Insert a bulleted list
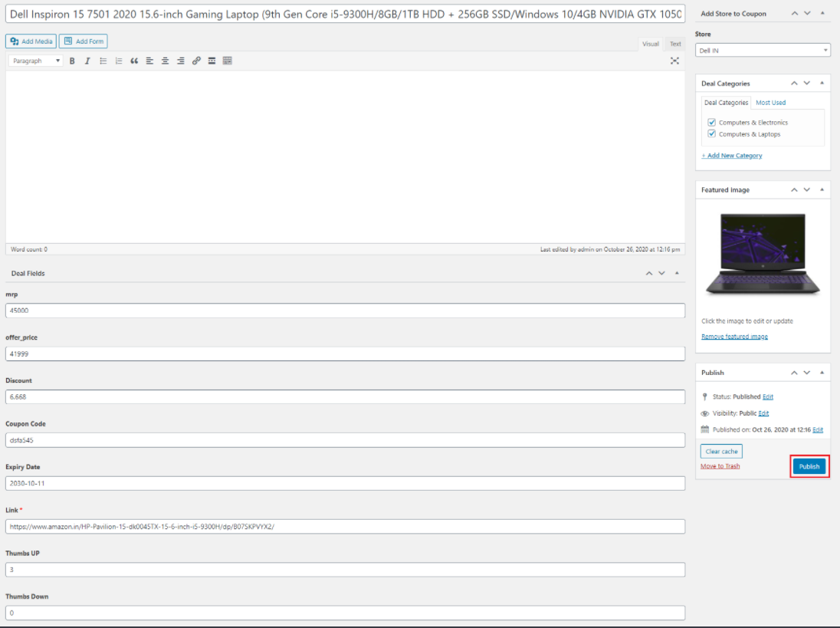This screenshot has width=840, height=628. 103,61
